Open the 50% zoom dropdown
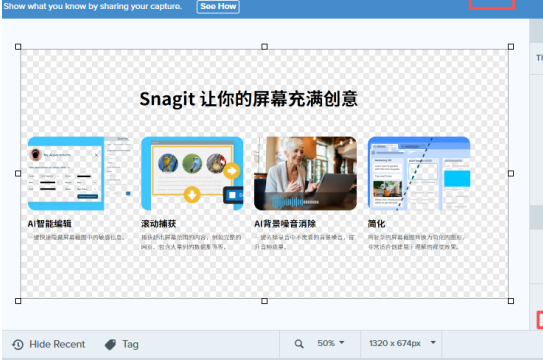This screenshot has width=543, height=360. [331, 343]
